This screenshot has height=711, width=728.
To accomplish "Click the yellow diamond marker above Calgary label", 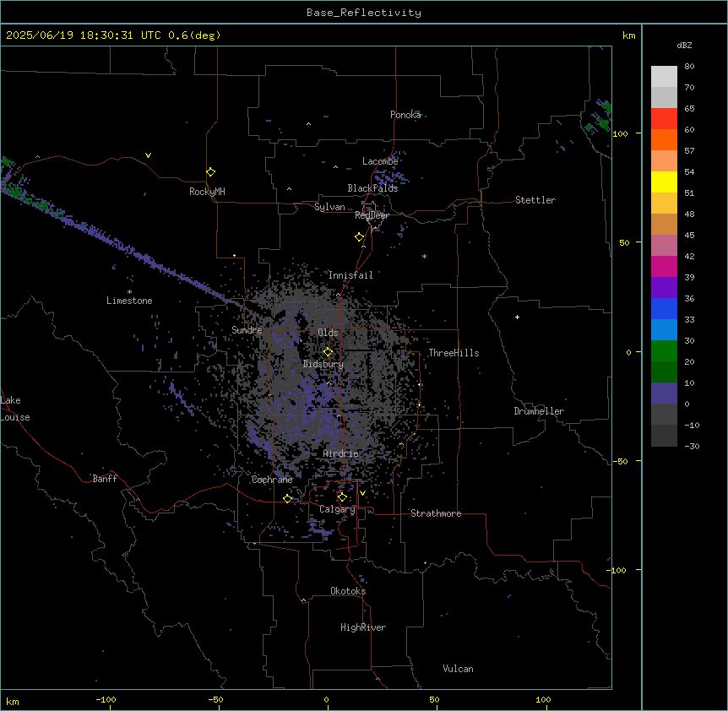I will [x=342, y=497].
